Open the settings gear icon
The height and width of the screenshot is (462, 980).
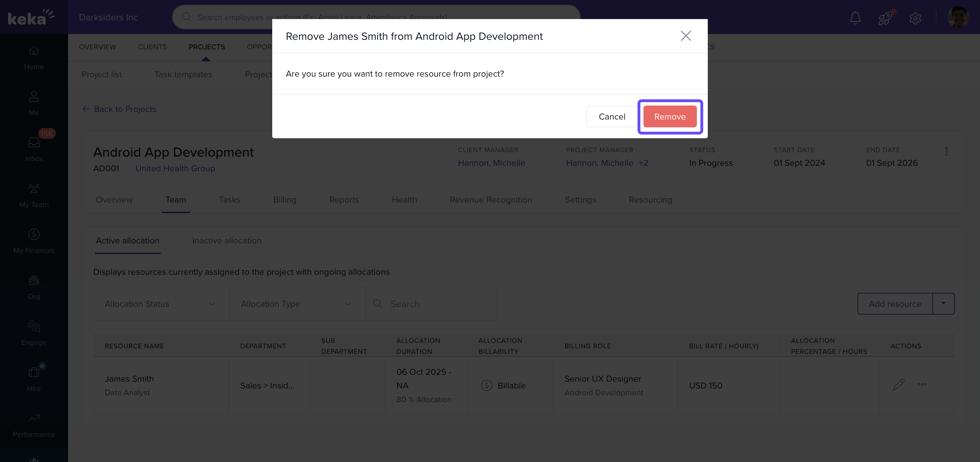tap(915, 18)
